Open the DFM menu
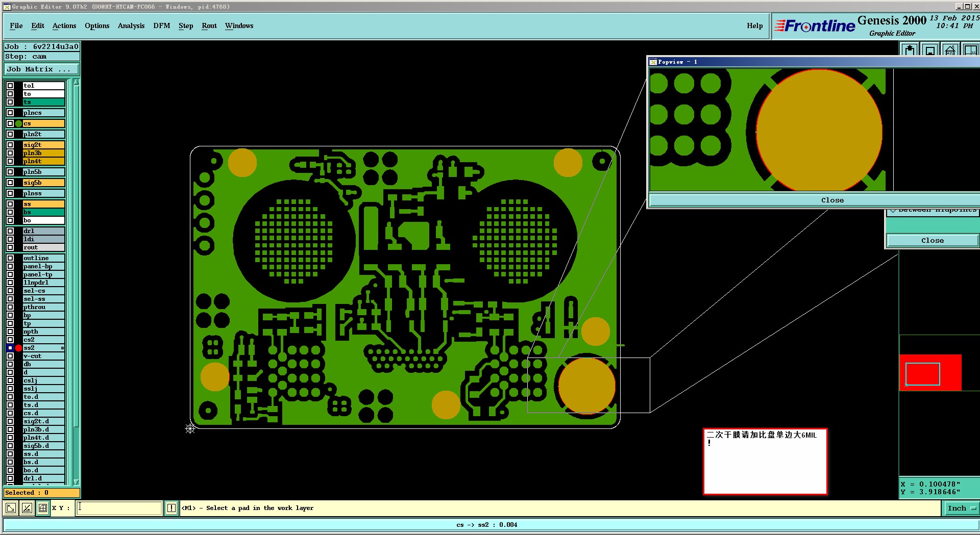 click(162, 26)
